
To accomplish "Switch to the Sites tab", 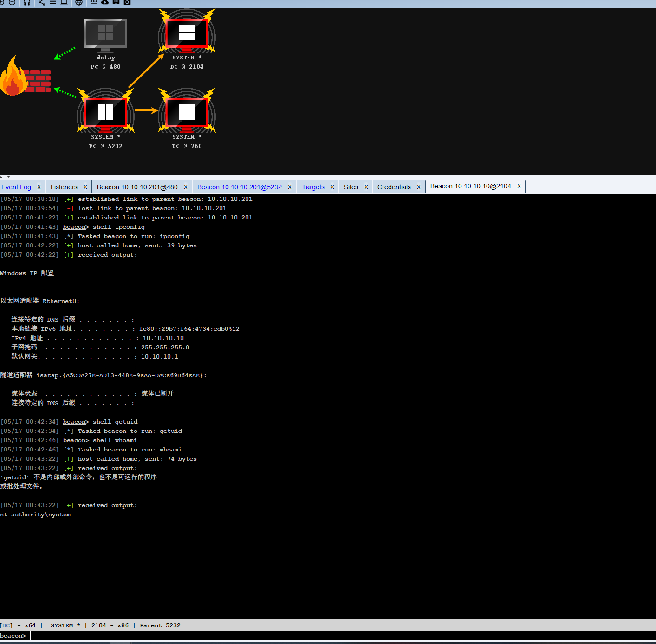I will (351, 187).
